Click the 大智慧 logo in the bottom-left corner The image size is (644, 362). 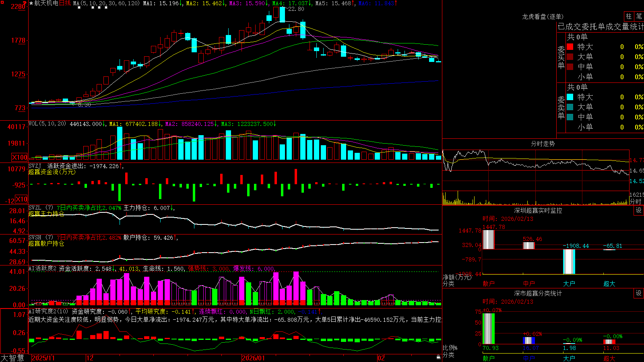[12, 358]
